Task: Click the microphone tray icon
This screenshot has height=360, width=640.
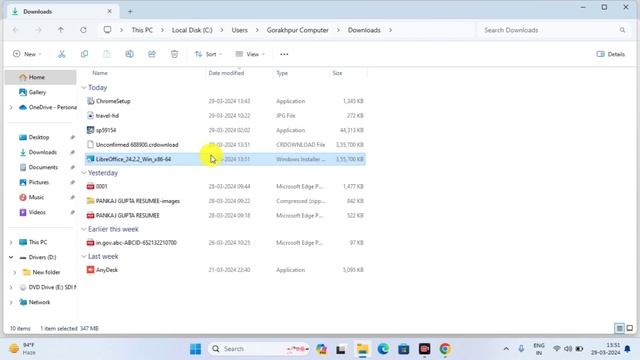Action: [x=521, y=349]
